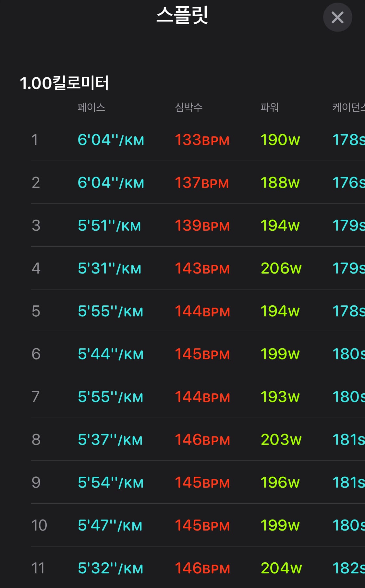Viewport: 365px width, 588px height.
Task: Tap split 2 heart rate 137BPM
Action: click(202, 183)
